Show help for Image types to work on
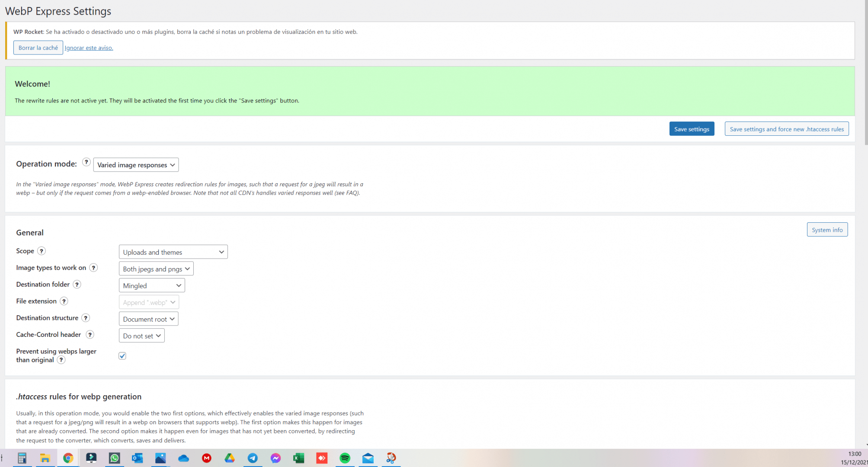This screenshot has width=868, height=467. pyautogui.click(x=93, y=268)
